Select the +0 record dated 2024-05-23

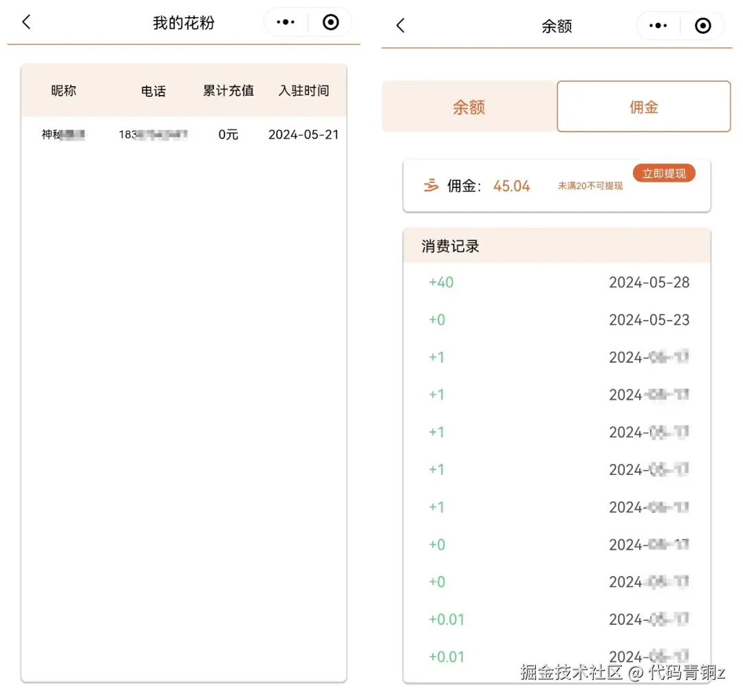coord(557,319)
